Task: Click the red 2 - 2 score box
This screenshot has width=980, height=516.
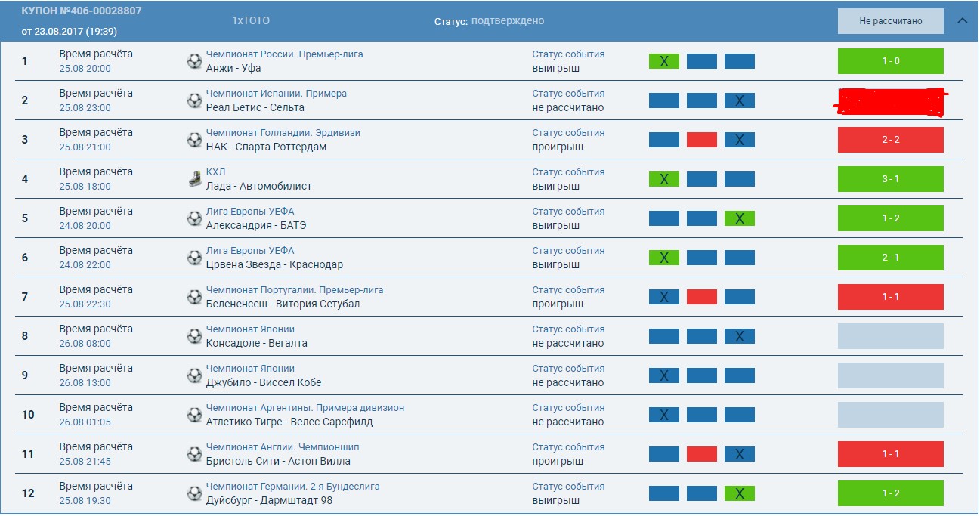Action: click(x=890, y=140)
